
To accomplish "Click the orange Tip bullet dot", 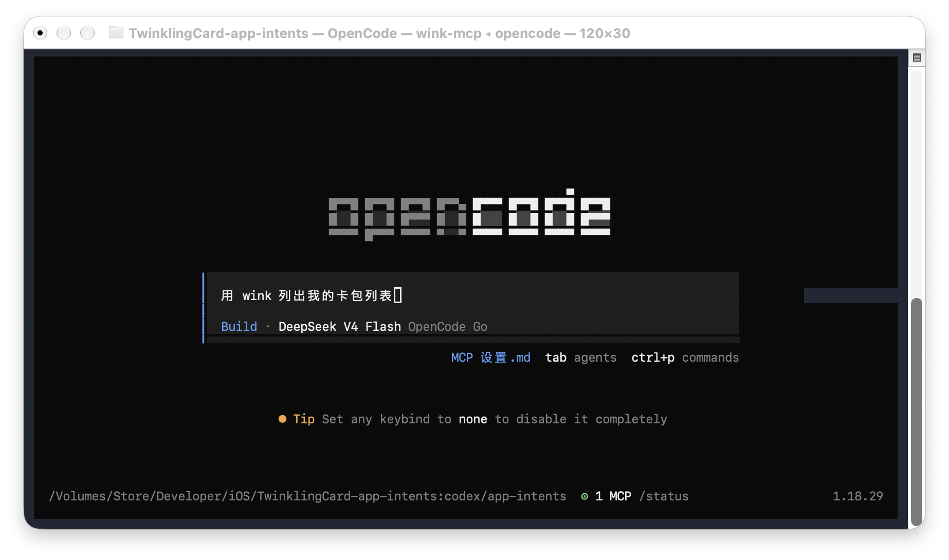I will point(282,419).
